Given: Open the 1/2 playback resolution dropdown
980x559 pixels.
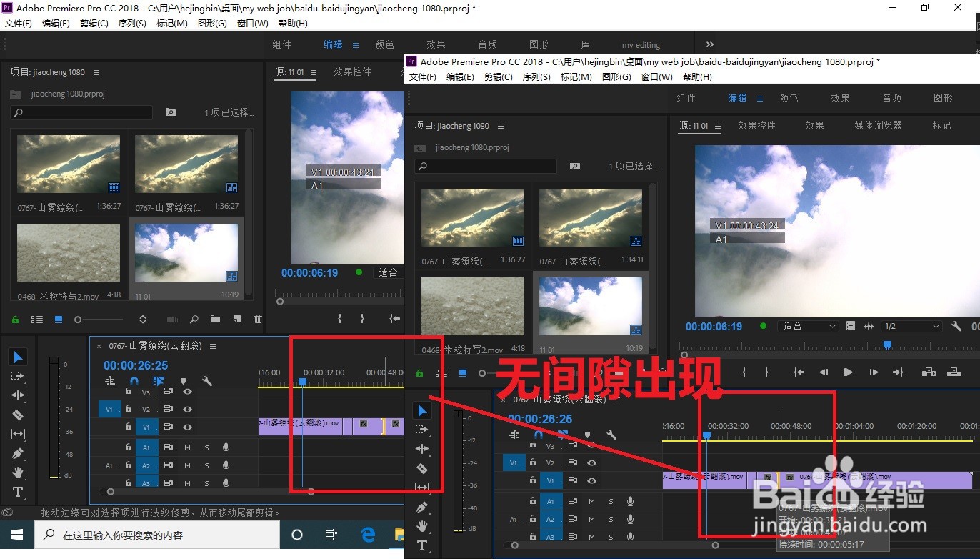Looking at the screenshot, I should point(912,326).
